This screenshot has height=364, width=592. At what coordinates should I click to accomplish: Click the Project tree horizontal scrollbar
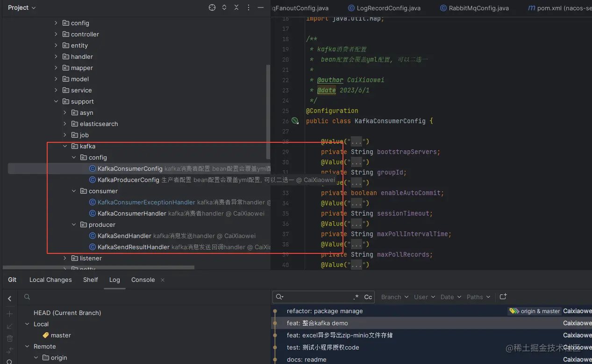pos(98,267)
